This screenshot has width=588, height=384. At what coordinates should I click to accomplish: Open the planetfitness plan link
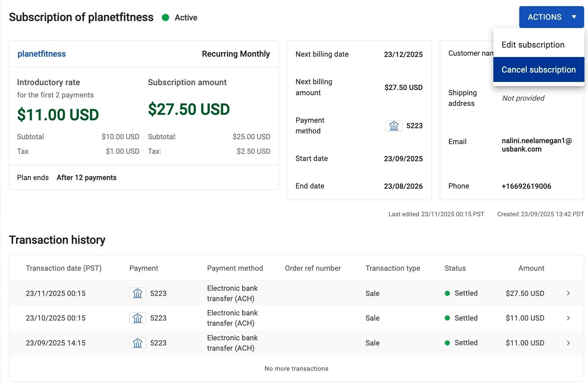[41, 54]
